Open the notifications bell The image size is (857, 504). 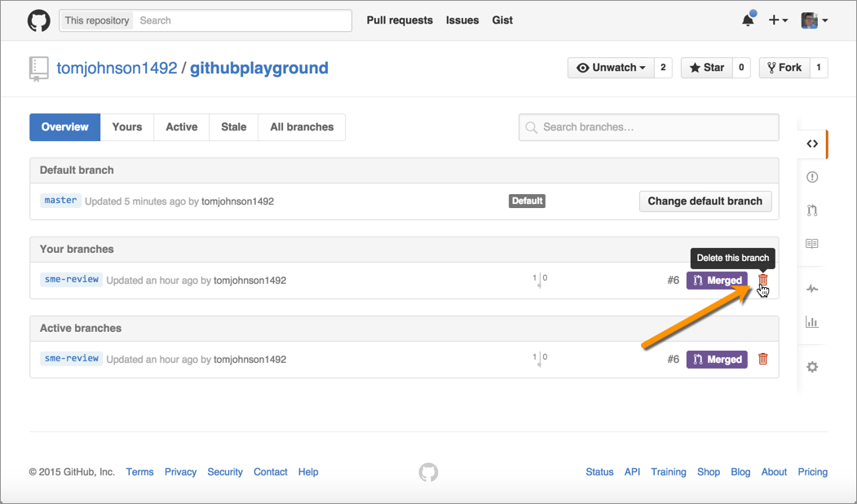click(x=748, y=20)
